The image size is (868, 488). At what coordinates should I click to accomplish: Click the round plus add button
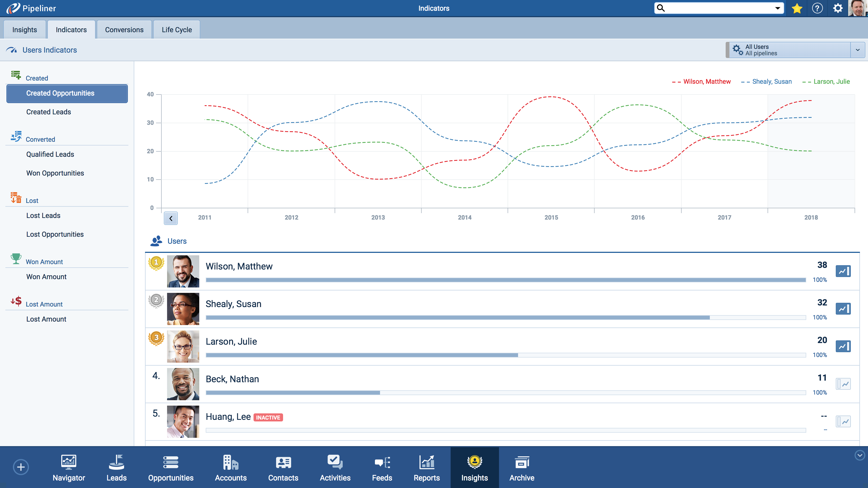(x=21, y=467)
